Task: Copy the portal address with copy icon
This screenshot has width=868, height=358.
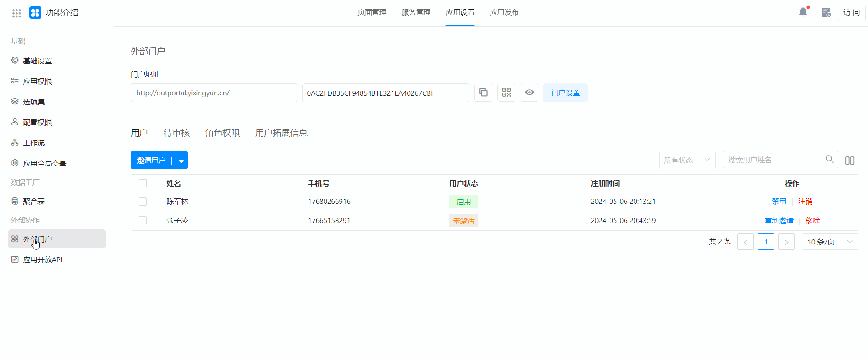Action: [x=483, y=93]
